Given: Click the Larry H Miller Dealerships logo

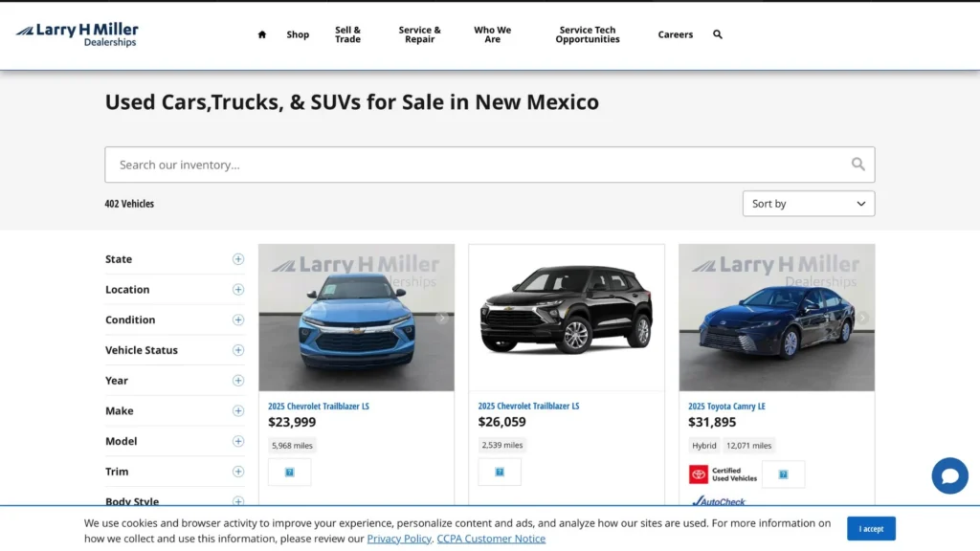Looking at the screenshot, I should (x=77, y=34).
